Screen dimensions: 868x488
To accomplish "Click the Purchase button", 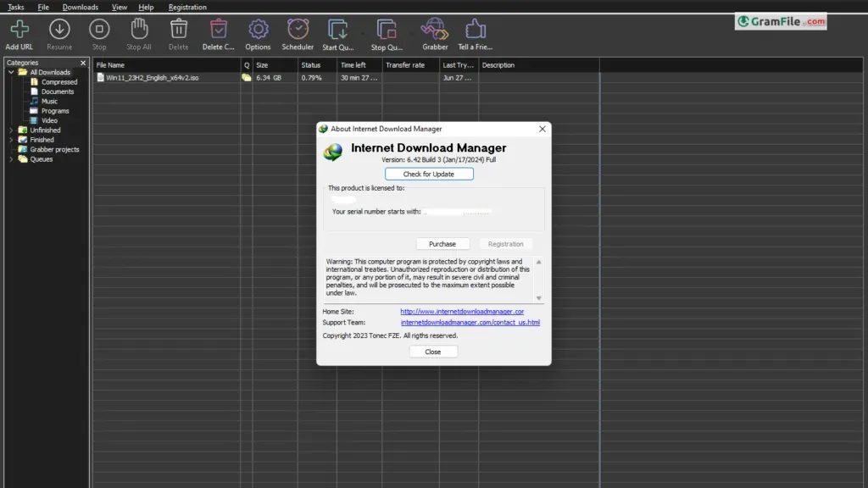I will coord(442,244).
